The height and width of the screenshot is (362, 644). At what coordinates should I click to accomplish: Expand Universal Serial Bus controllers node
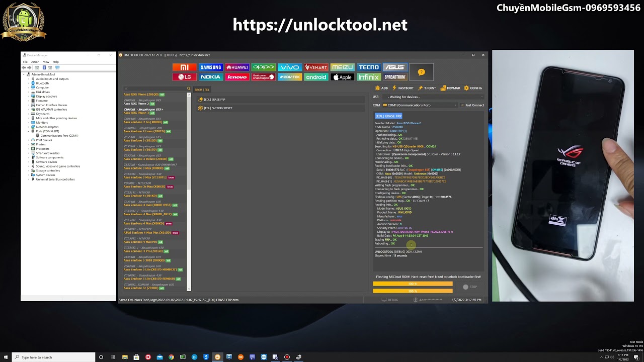[x=29, y=179]
